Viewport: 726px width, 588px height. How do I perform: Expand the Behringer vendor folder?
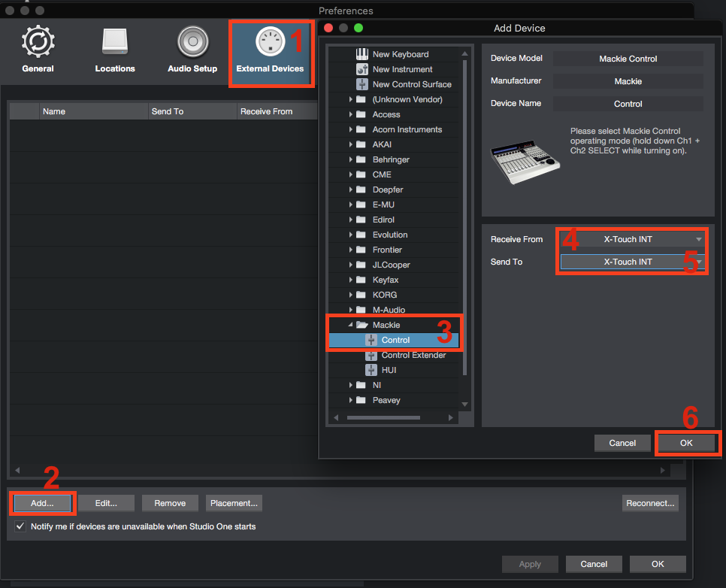click(x=351, y=159)
